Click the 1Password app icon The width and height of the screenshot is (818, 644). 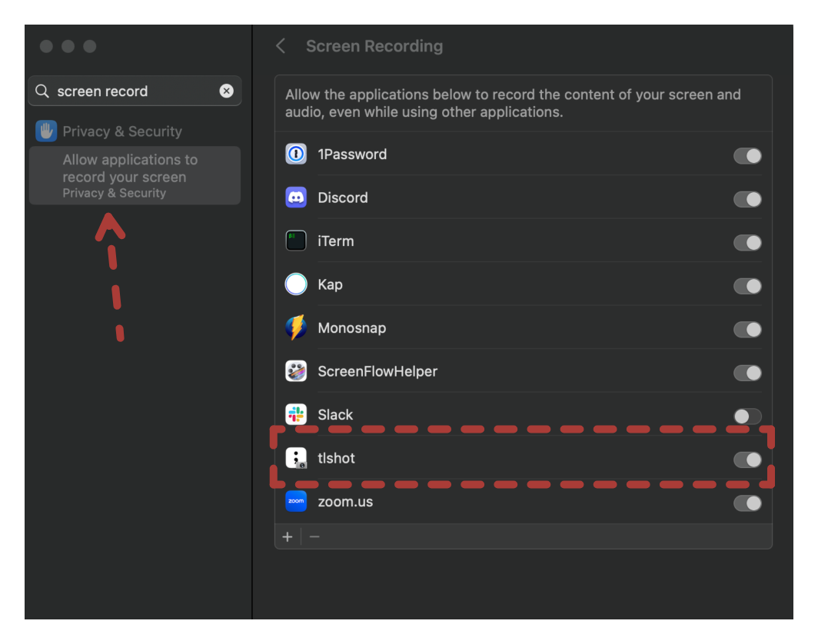[x=296, y=154]
